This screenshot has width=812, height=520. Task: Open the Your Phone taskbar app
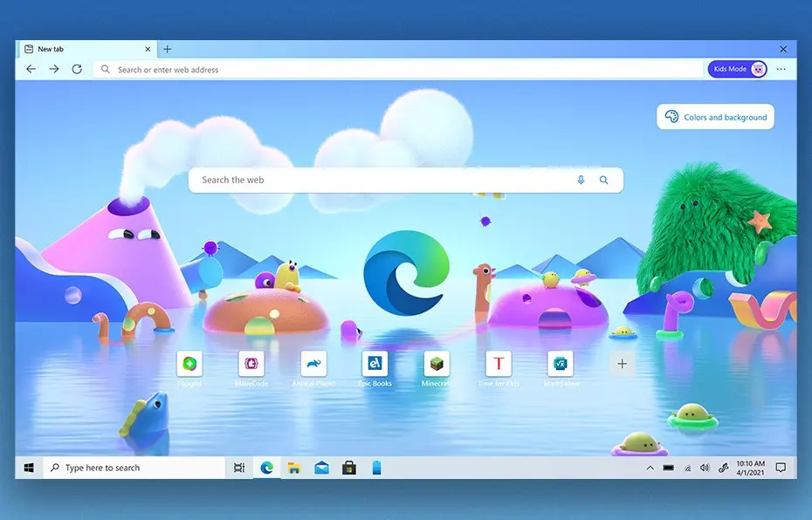(376, 468)
